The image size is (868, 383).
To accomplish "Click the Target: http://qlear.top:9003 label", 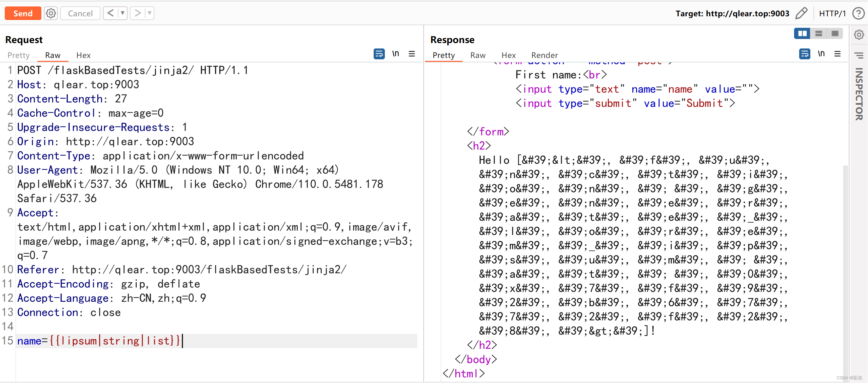I will (732, 13).
